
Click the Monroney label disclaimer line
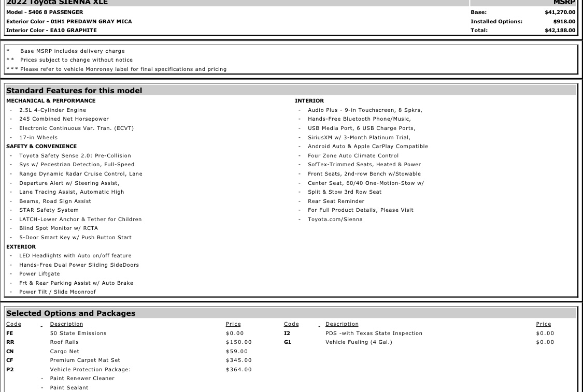[123, 69]
